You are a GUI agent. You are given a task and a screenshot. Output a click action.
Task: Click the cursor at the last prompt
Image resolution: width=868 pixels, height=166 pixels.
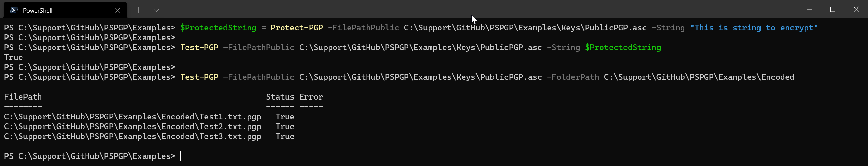tap(181, 156)
